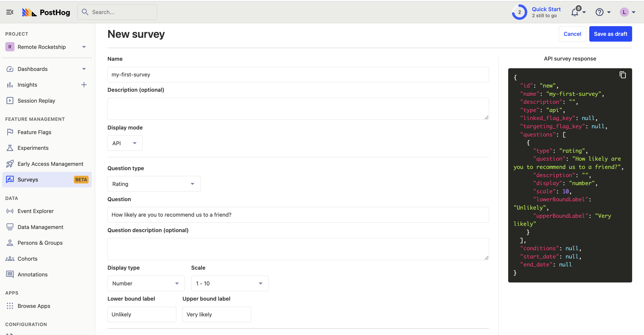The image size is (644, 335).
Task: Open the Experiments page
Action: (x=33, y=148)
